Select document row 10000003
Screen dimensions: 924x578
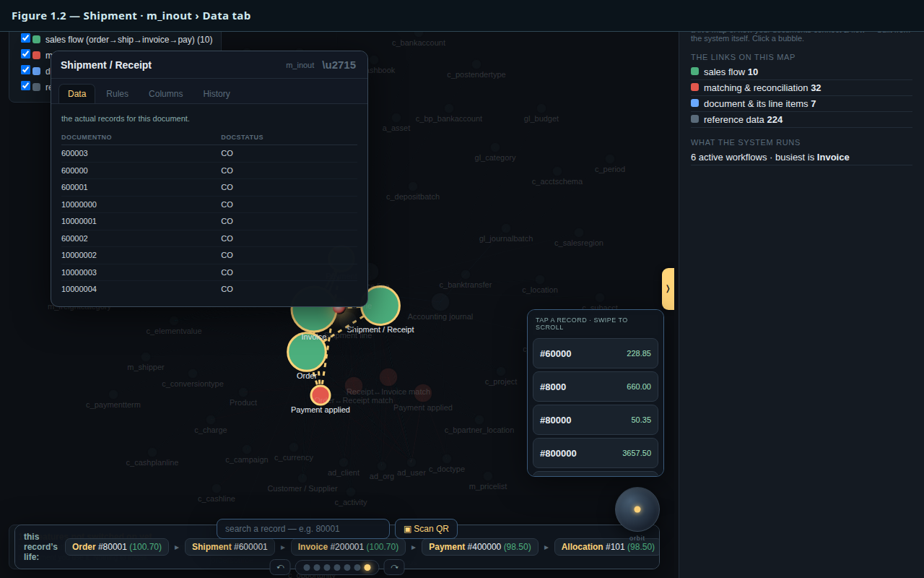click(209, 272)
